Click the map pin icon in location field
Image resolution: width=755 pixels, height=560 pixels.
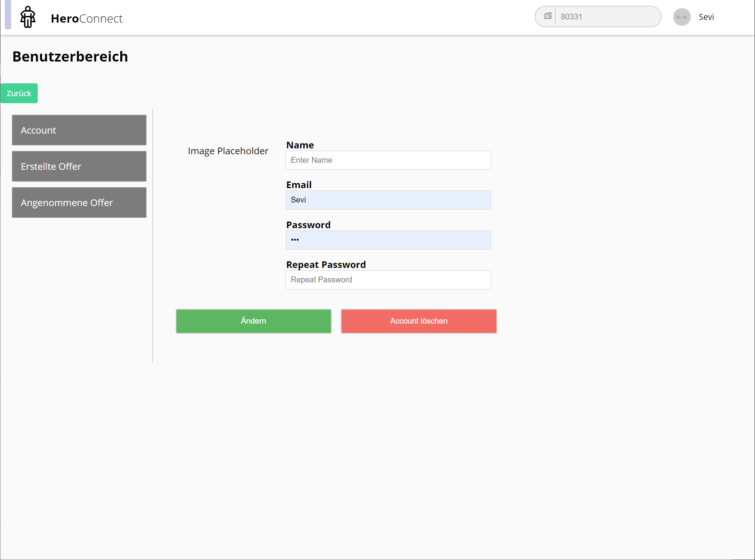(548, 16)
